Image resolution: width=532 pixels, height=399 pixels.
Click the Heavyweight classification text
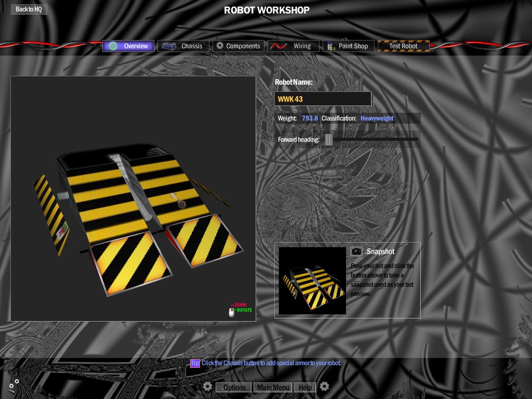click(x=377, y=118)
